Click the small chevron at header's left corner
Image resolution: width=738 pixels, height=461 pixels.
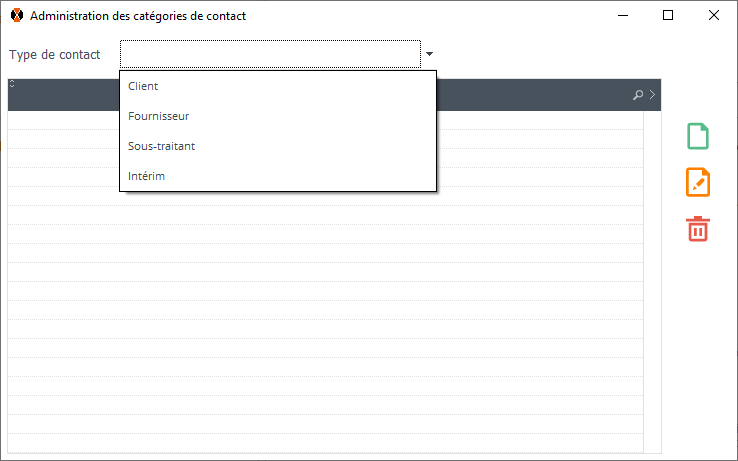pos(12,84)
